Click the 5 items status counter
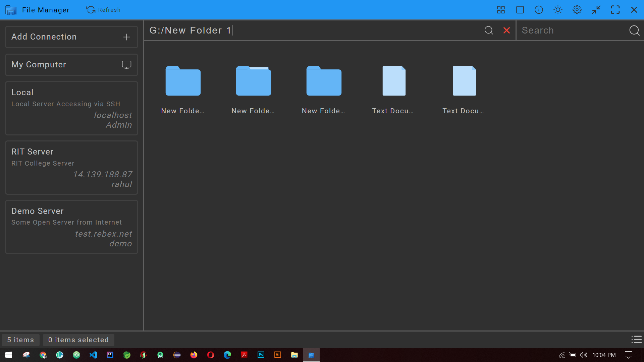The height and width of the screenshot is (362, 644). [x=20, y=340]
